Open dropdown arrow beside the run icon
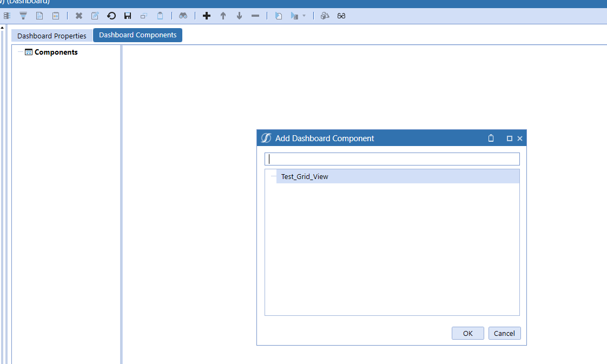This screenshot has width=607, height=364. (304, 16)
